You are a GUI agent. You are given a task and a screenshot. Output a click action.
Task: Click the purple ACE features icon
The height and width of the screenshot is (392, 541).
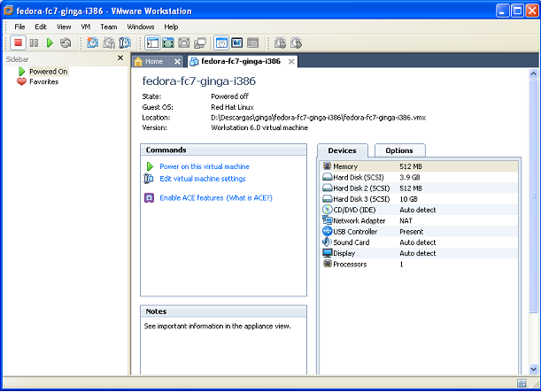point(149,198)
